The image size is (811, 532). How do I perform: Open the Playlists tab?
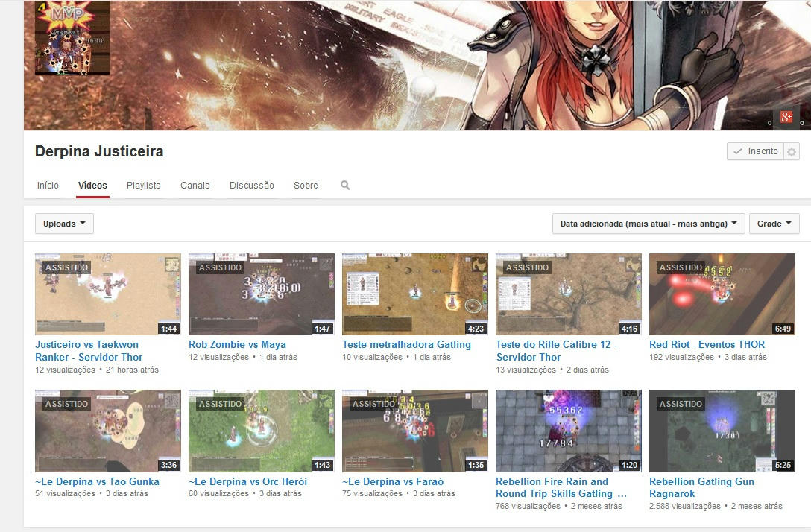pyautogui.click(x=143, y=185)
